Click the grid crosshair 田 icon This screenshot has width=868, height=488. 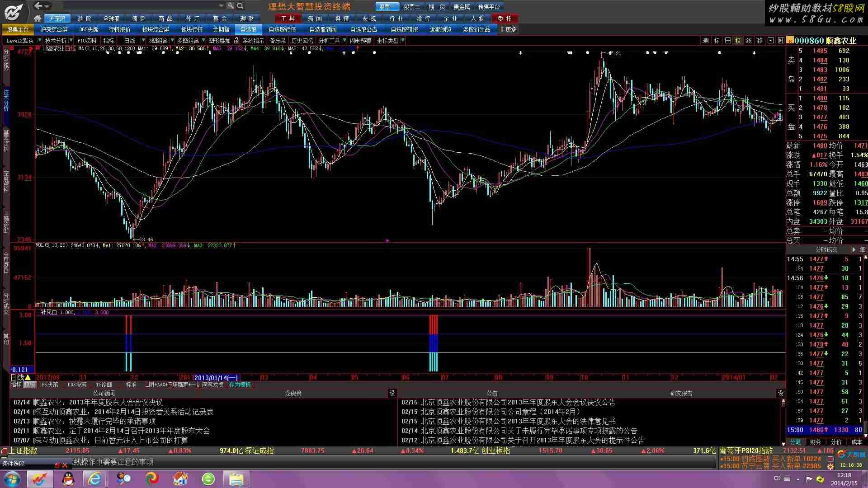point(727,41)
